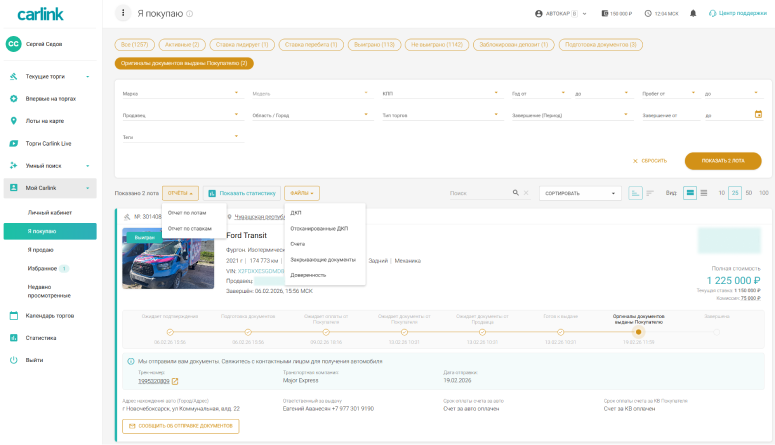Switch to list view layout
The width and height of the screenshot is (775, 445).
click(704, 192)
